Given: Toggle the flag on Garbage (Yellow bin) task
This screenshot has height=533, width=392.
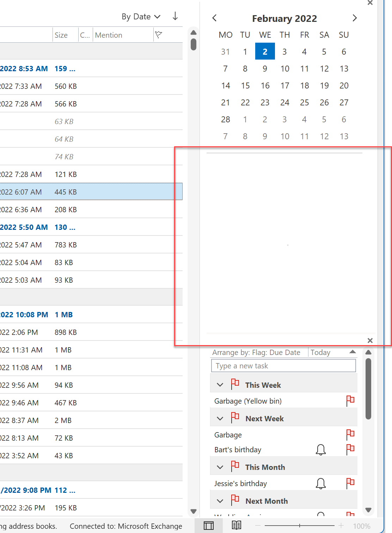Looking at the screenshot, I should (350, 400).
